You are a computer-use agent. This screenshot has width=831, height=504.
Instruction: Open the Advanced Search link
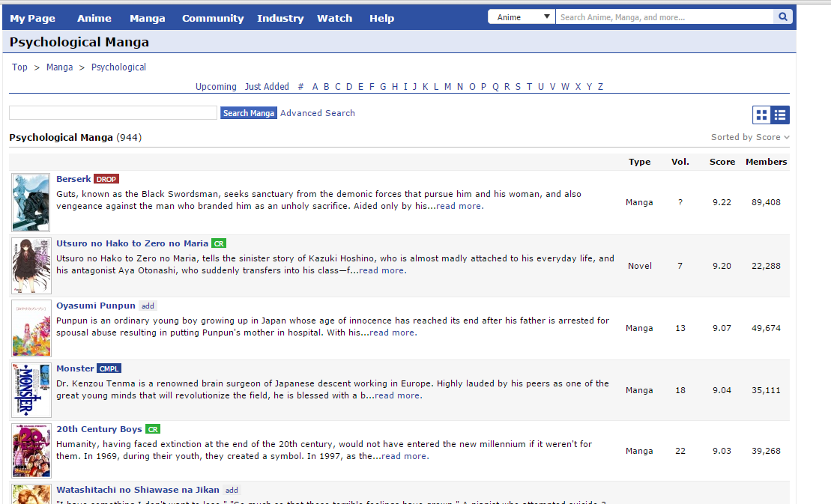(x=318, y=113)
